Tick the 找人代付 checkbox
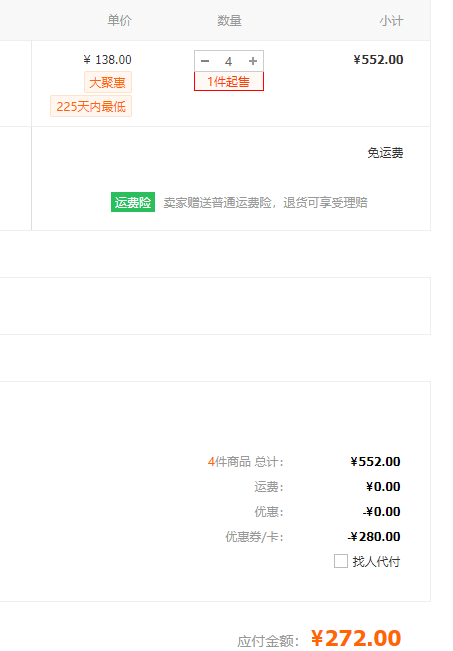Image resolution: width=453 pixels, height=651 pixels. pos(340,561)
